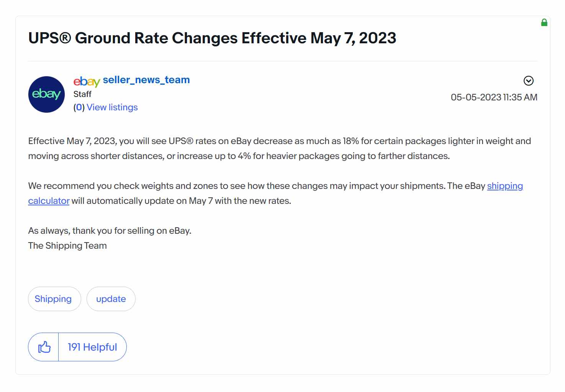Select the update tag
565x392 pixels.
point(111,299)
